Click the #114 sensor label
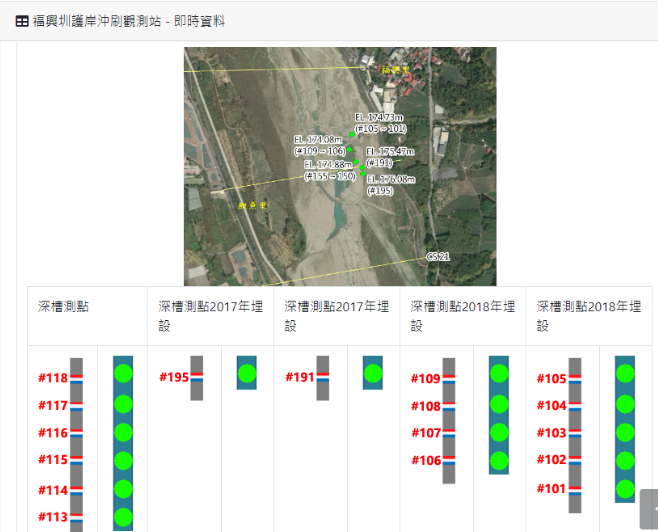Viewport: 658px width, 532px height. tap(53, 490)
